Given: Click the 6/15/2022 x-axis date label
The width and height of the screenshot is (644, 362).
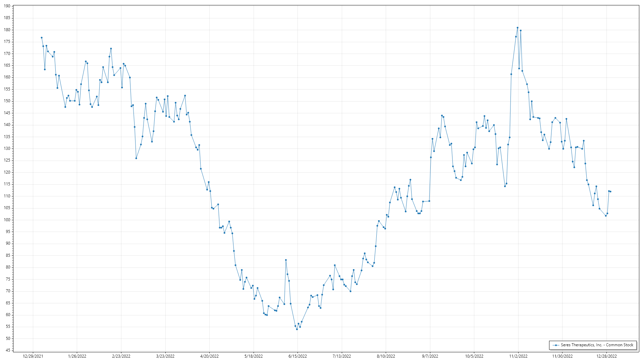Looking at the screenshot, I should point(298,356).
